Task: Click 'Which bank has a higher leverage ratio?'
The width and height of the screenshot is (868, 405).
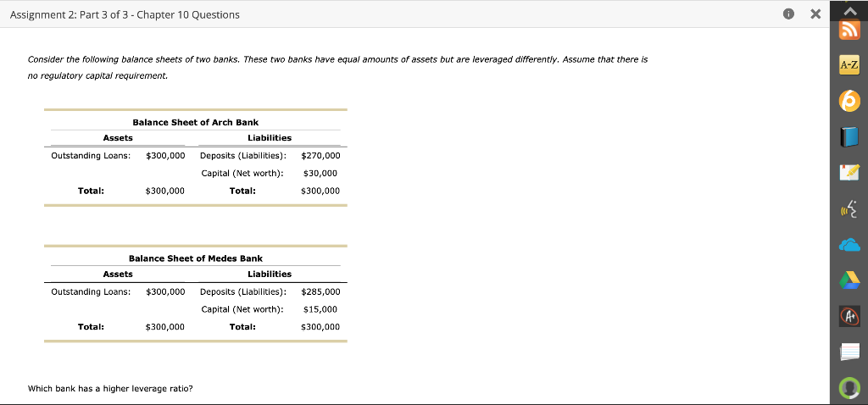Action: [110, 388]
